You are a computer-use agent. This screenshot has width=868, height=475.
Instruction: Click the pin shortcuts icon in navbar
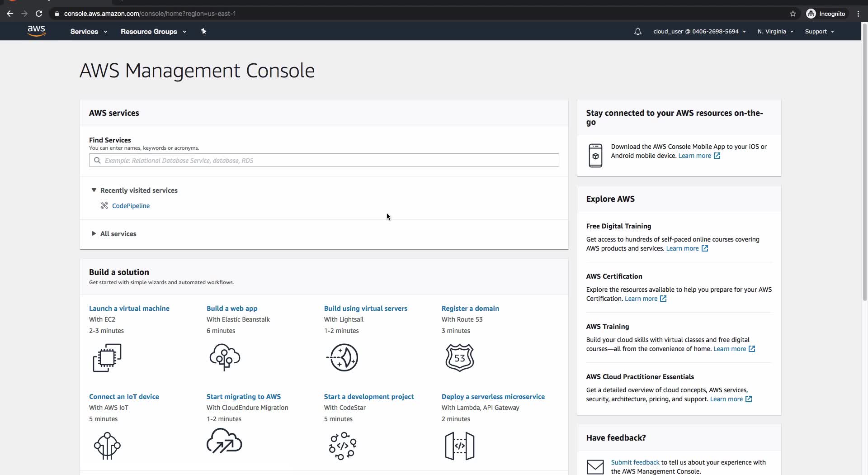(x=203, y=31)
